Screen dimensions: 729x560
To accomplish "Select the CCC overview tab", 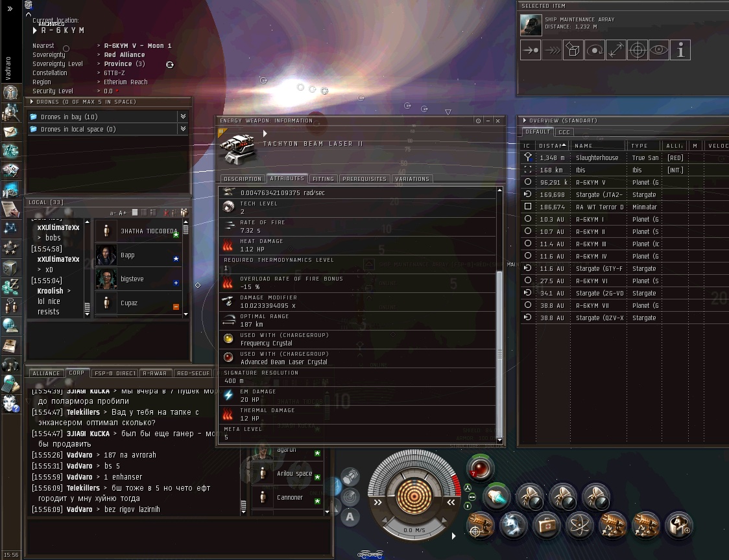I will click(564, 132).
